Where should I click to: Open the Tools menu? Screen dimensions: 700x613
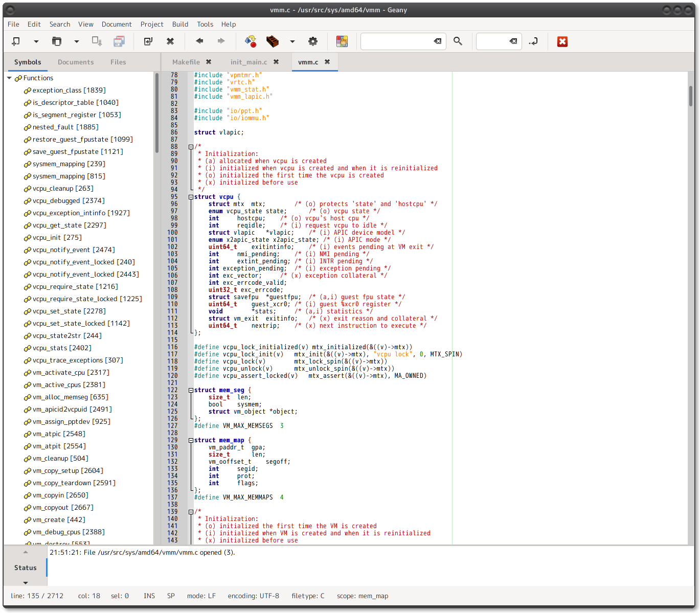[205, 24]
